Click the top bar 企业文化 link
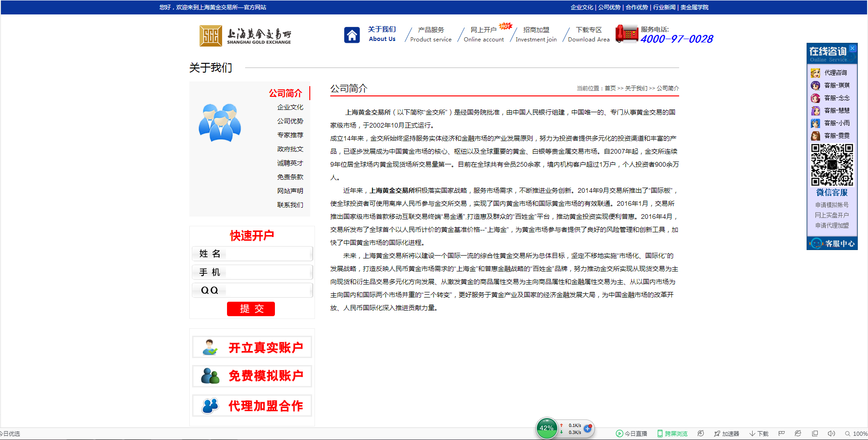 tap(582, 7)
